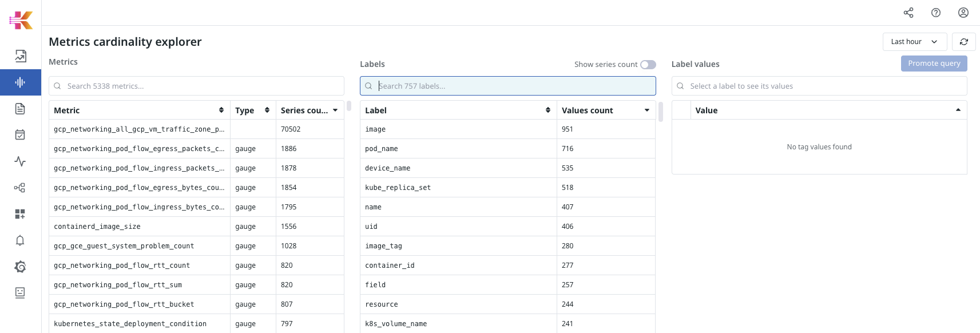The image size is (980, 333).
Task: Select metric gcp_gce_guest_system_problem_count
Action: 124,246
